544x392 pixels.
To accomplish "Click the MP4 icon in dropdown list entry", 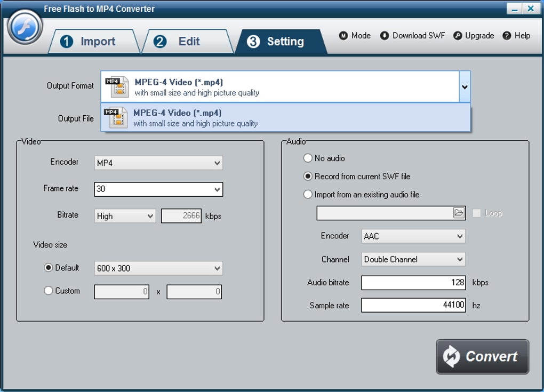I will pos(116,117).
